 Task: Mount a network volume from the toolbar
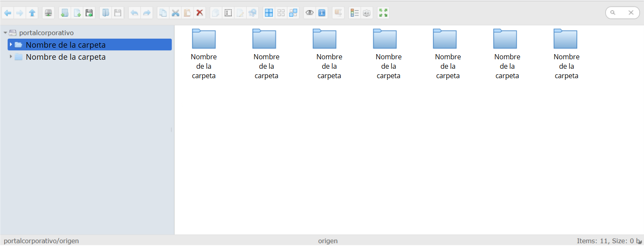tap(48, 13)
